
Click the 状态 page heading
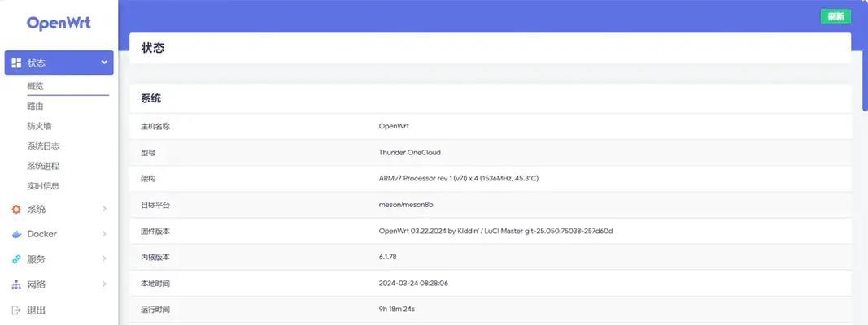tap(153, 48)
